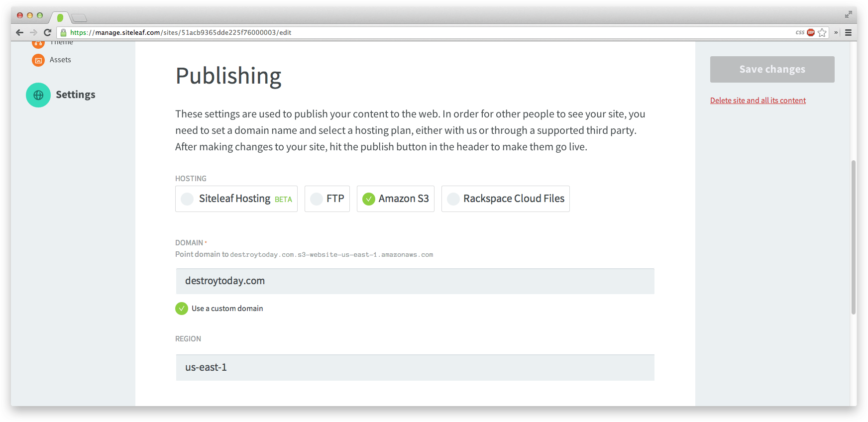Click the Theme sidebar icon
This screenshot has width=868, height=422.
(x=38, y=43)
